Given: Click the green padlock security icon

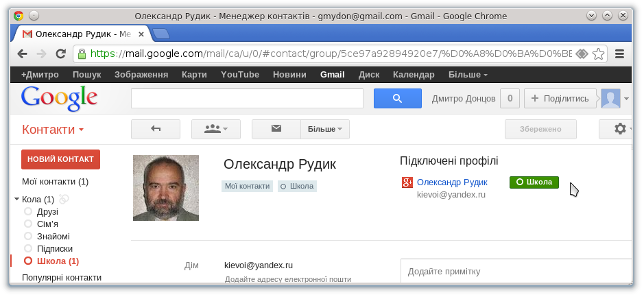Looking at the screenshot, I should pyautogui.click(x=82, y=54).
